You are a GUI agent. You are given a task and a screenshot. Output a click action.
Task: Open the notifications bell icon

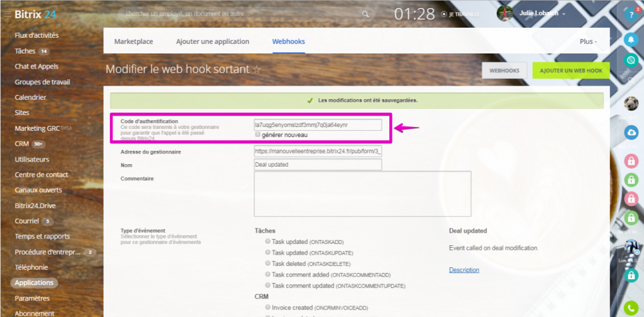point(631,40)
